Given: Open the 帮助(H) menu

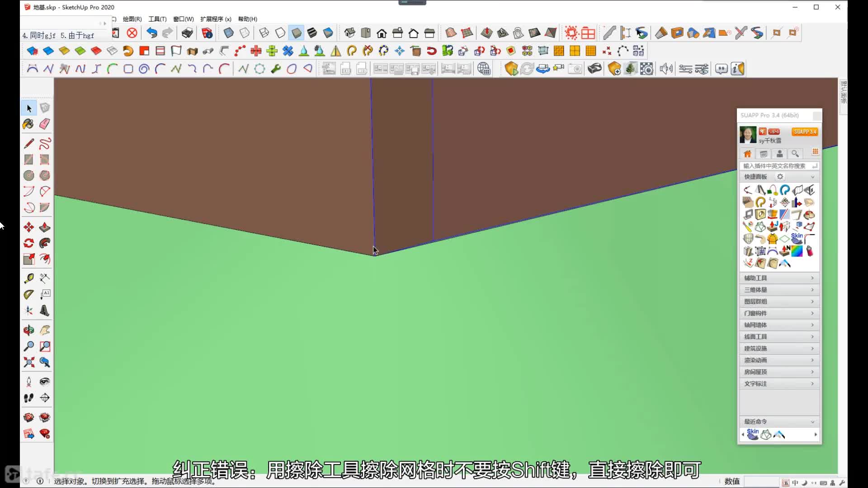Looking at the screenshot, I should [247, 19].
